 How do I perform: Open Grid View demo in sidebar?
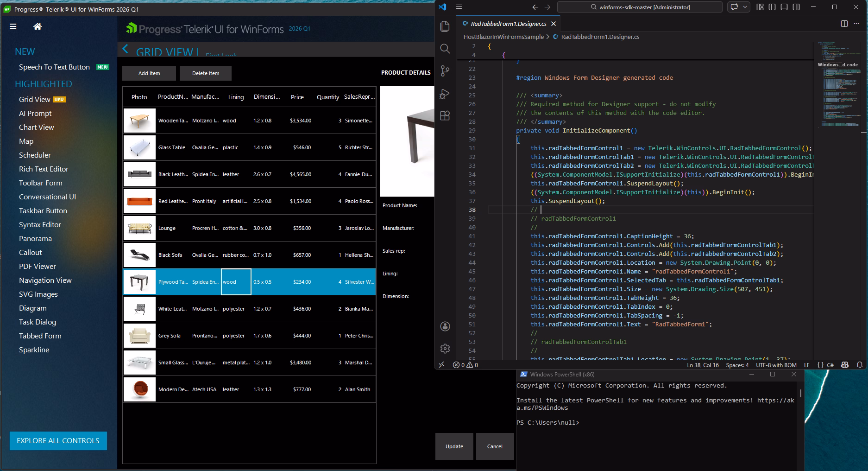pyautogui.click(x=35, y=100)
